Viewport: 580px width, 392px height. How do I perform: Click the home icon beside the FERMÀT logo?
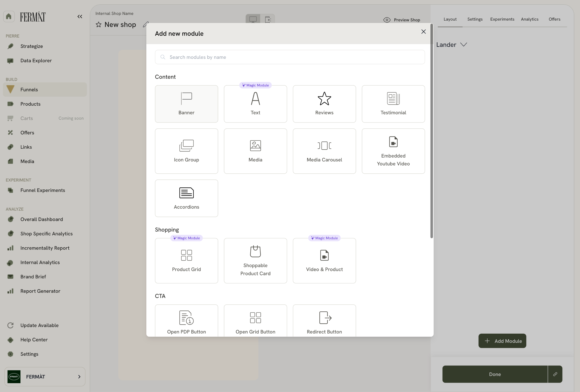(9, 17)
